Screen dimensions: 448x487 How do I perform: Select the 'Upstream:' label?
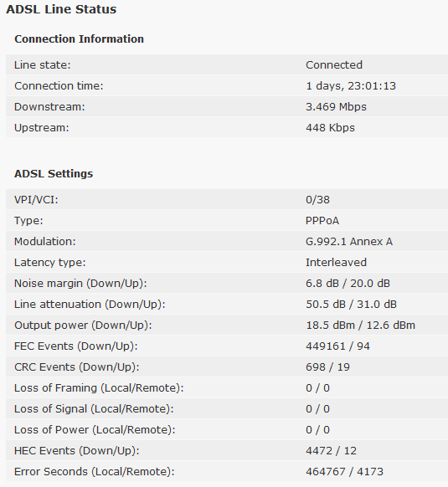(41, 128)
